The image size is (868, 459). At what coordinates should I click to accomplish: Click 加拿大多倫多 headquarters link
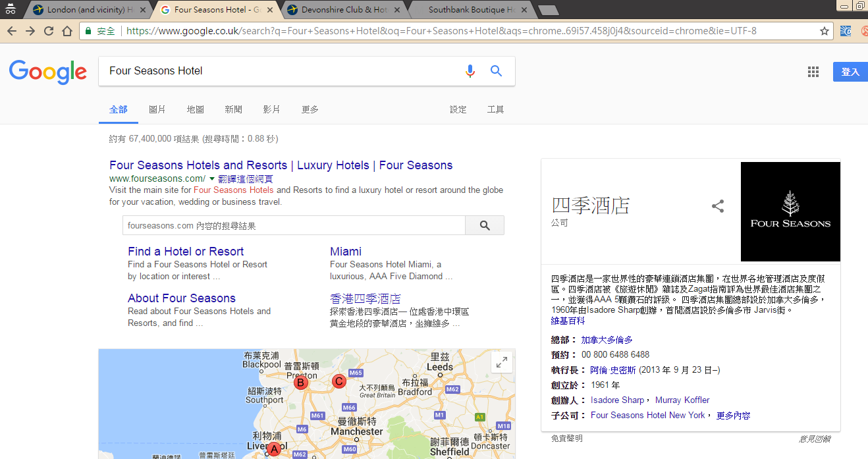tap(607, 340)
